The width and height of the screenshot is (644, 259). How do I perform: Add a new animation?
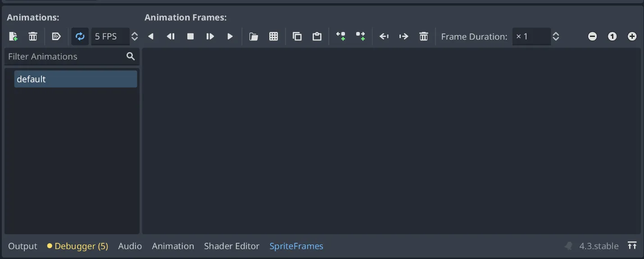pos(13,36)
